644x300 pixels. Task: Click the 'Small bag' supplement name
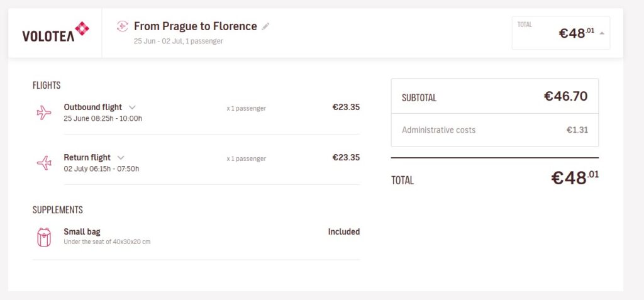[82, 232]
